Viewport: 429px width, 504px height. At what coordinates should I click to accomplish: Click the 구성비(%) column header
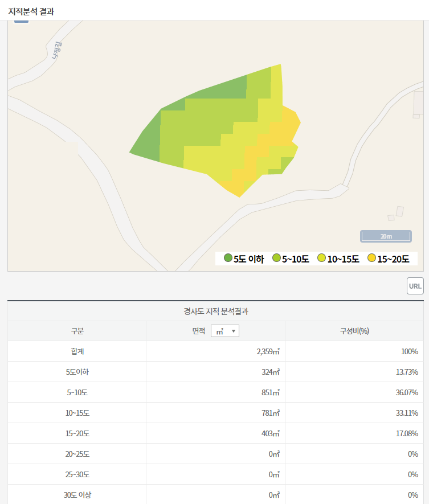pos(354,331)
